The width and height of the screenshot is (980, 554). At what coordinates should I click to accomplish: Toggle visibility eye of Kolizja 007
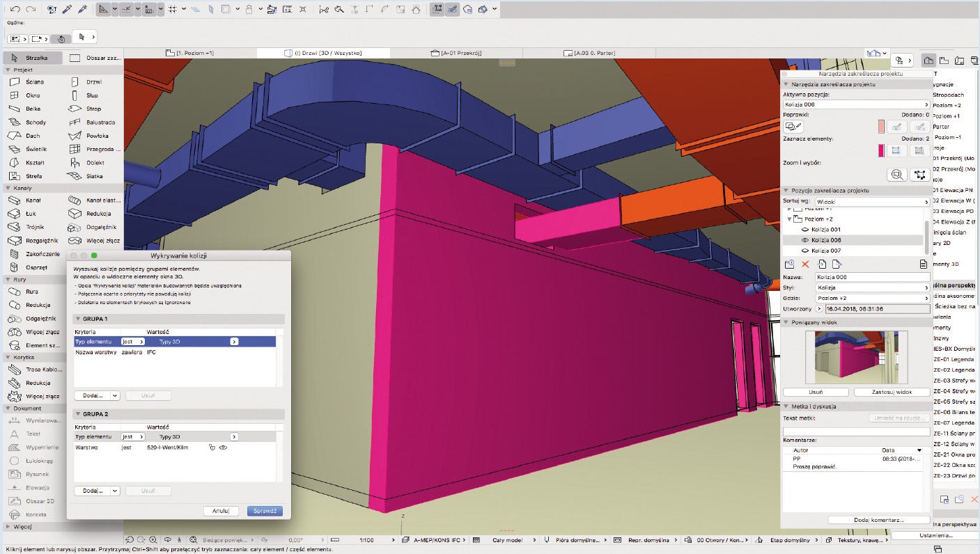[x=806, y=251]
